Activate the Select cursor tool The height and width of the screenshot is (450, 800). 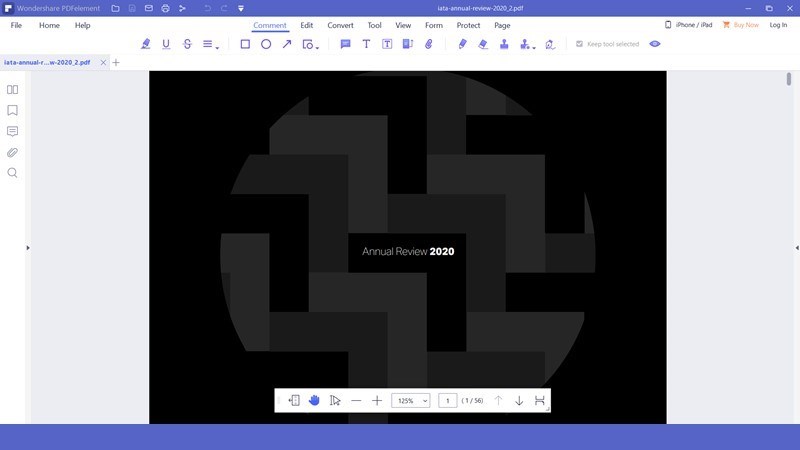(335, 401)
